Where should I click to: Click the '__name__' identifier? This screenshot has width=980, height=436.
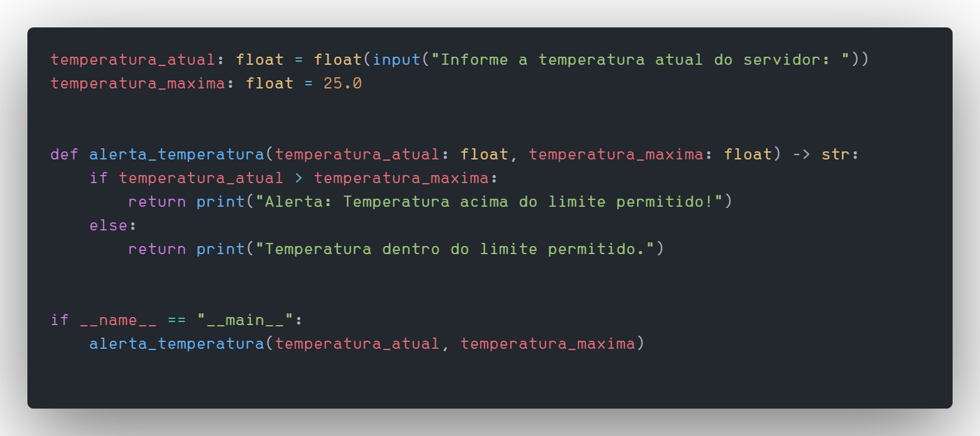[118, 320]
